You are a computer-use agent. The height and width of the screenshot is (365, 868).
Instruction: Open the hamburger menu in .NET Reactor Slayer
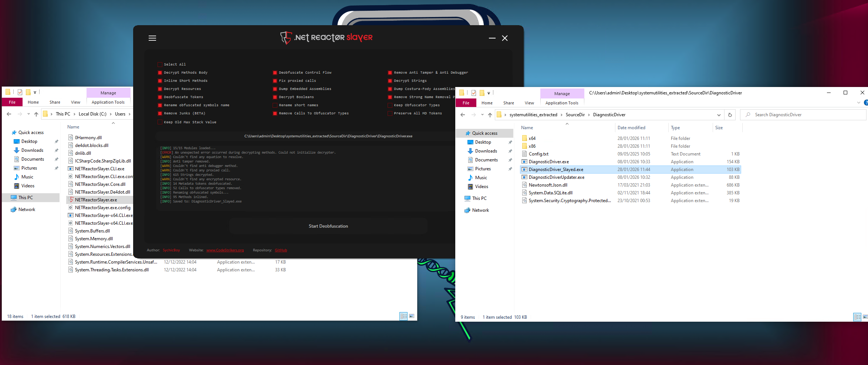[152, 38]
